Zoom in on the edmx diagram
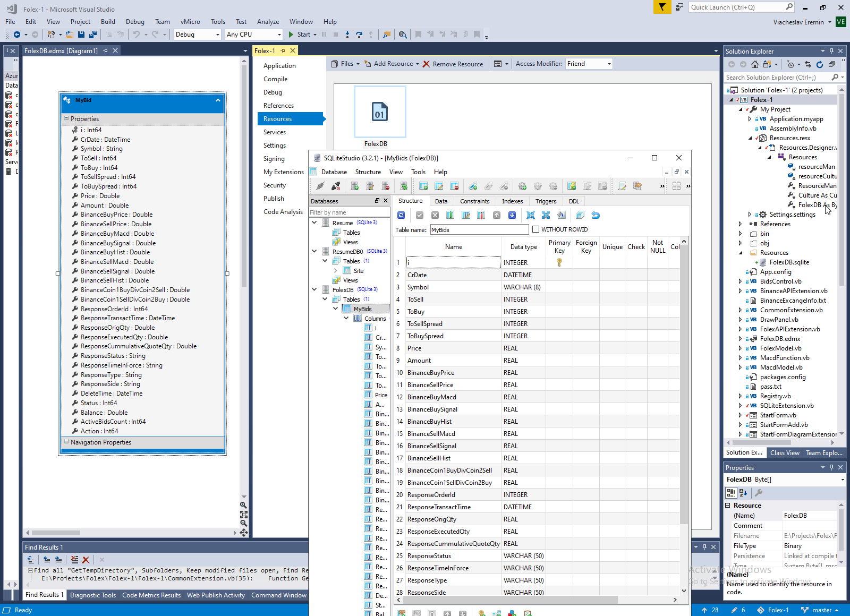 coord(243,505)
